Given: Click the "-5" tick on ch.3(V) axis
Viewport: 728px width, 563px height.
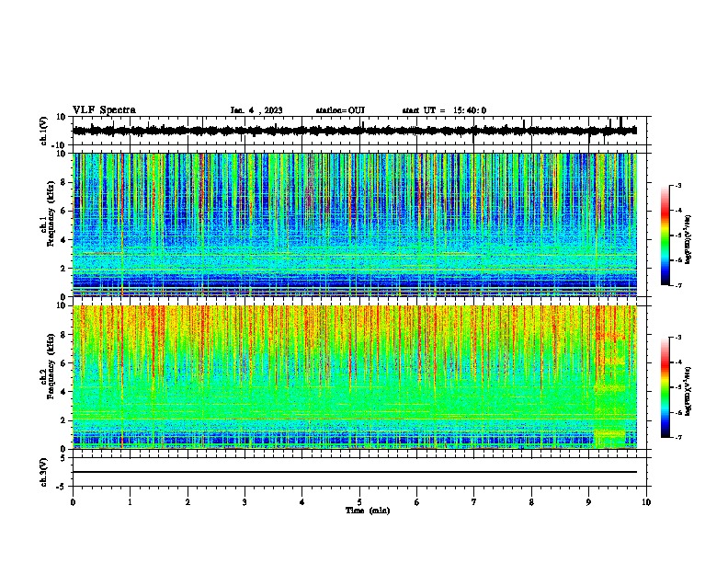Looking at the screenshot, I should tap(62, 487).
